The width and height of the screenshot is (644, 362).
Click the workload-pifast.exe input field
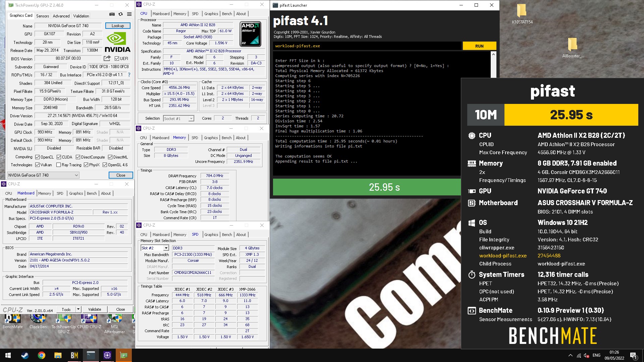pos(367,46)
